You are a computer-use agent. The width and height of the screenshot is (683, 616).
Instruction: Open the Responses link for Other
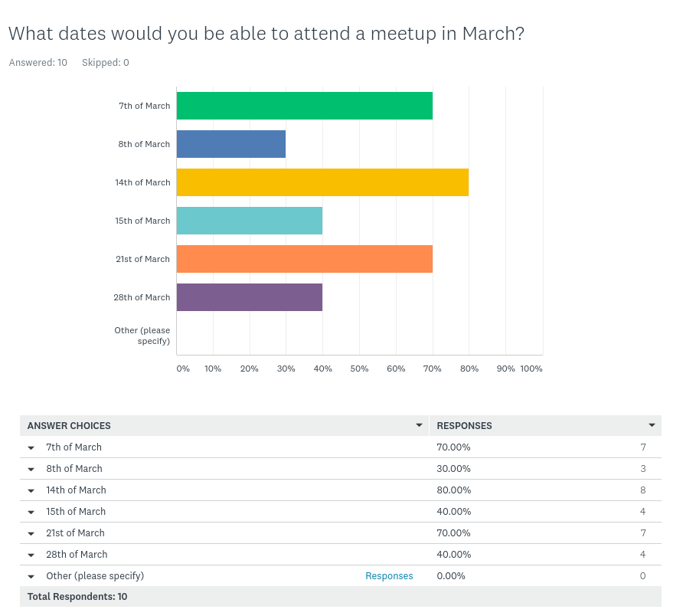(389, 576)
